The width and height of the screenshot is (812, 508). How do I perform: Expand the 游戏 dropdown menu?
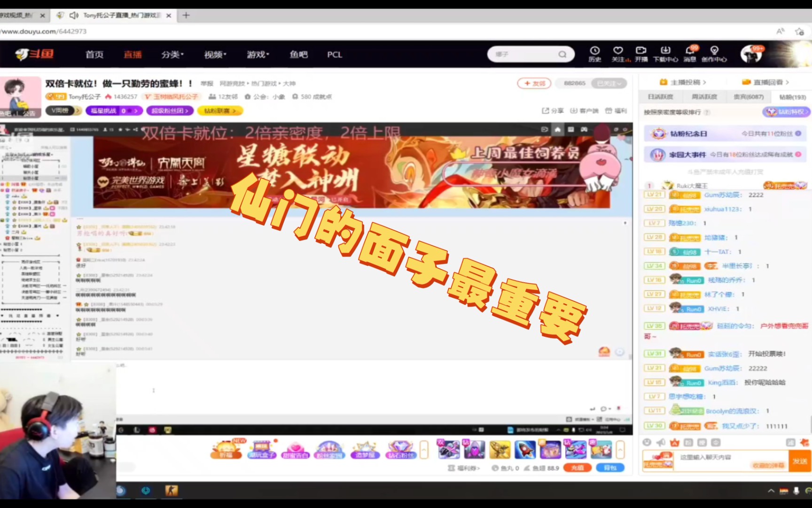(x=258, y=55)
